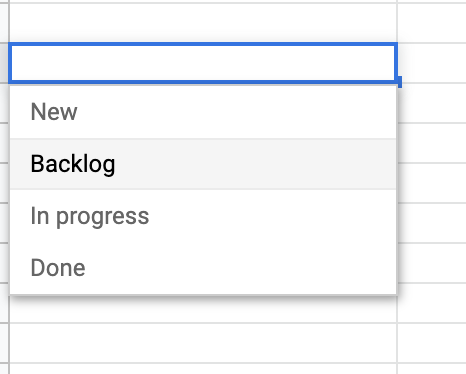This screenshot has height=374, width=466.
Task: Select the right-column cell beside the "Done" option
Action: point(432,263)
